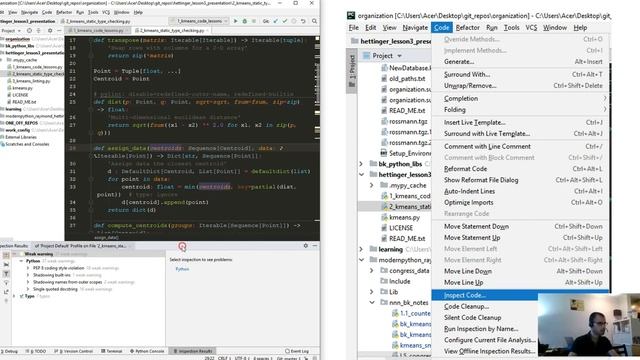Select 3_kmeans_linting.py in left project tree
Viewport: 640px width, 360px height.
click(x=31, y=81)
